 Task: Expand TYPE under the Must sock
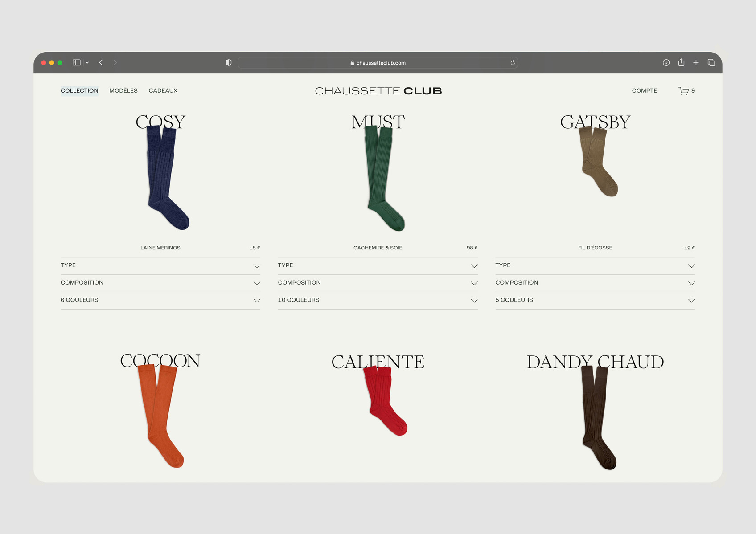click(x=378, y=265)
